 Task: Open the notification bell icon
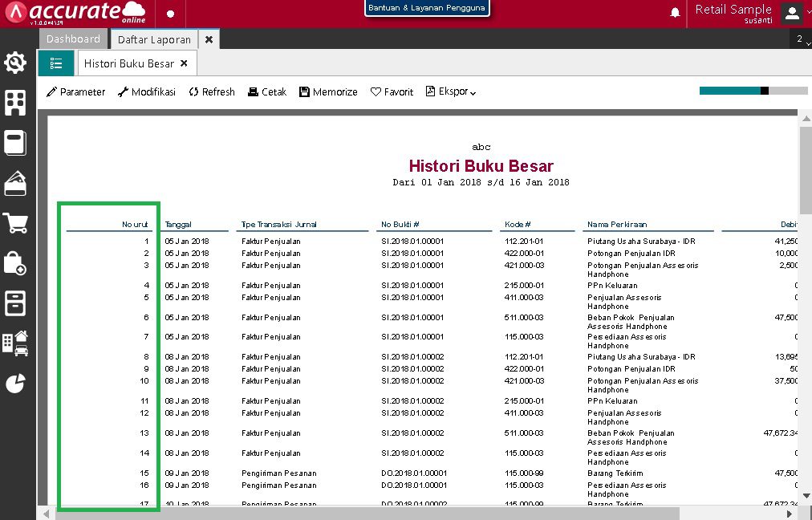click(674, 13)
